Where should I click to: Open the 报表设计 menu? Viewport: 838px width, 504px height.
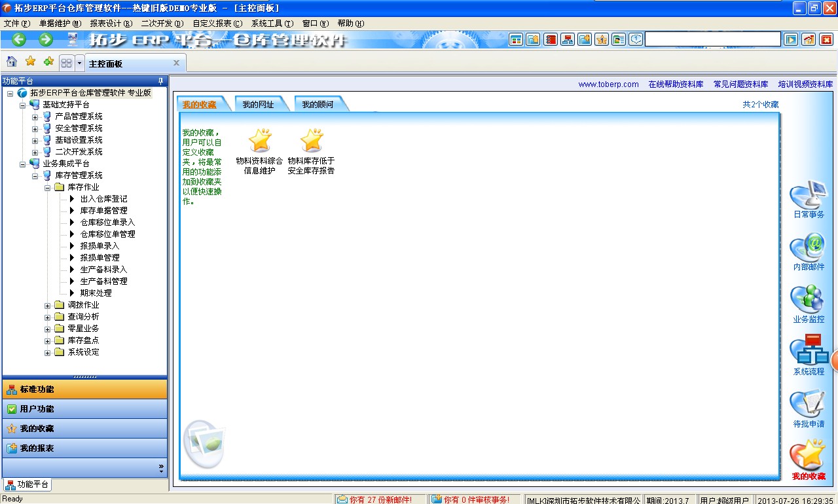pos(111,24)
